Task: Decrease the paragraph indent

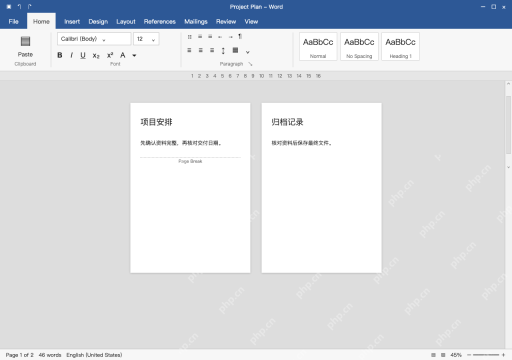Action: (x=220, y=37)
